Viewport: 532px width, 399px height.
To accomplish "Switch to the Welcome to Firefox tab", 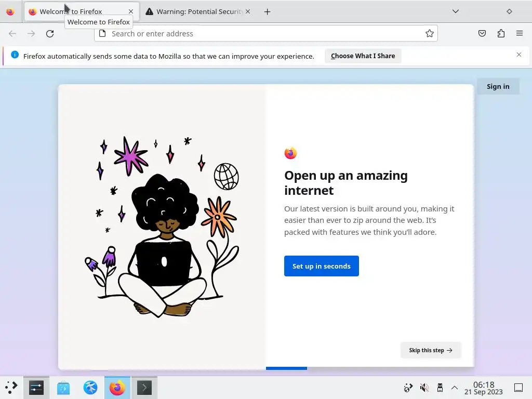I will 82,12.
